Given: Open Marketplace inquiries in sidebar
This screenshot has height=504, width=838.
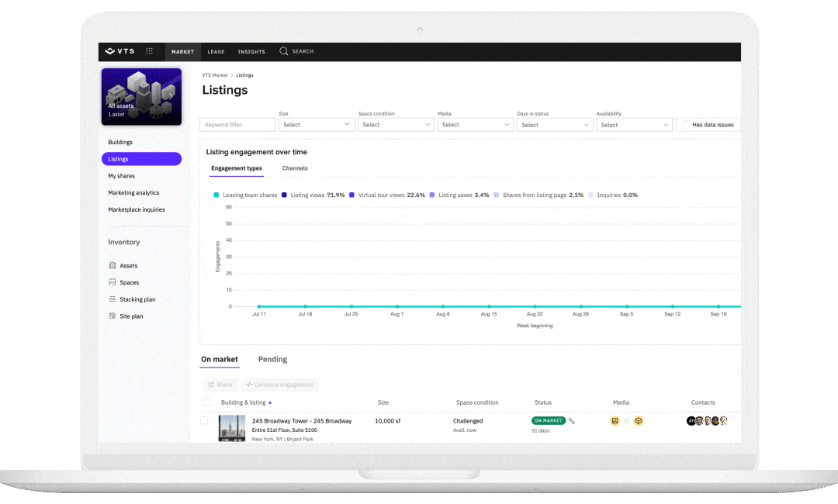Looking at the screenshot, I should [137, 209].
